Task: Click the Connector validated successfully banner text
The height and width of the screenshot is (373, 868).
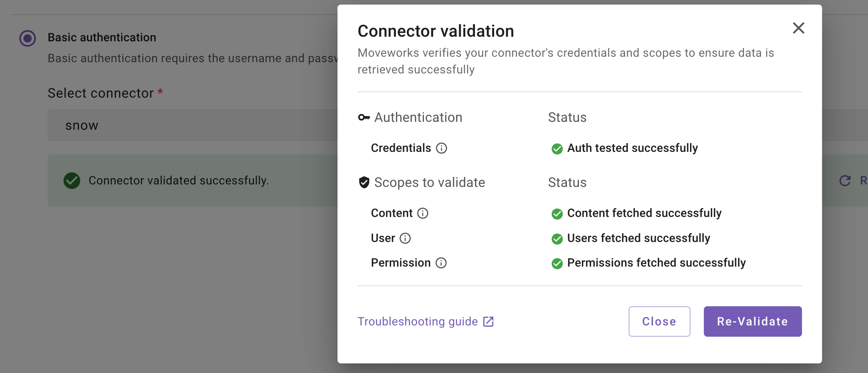Action: click(x=178, y=181)
